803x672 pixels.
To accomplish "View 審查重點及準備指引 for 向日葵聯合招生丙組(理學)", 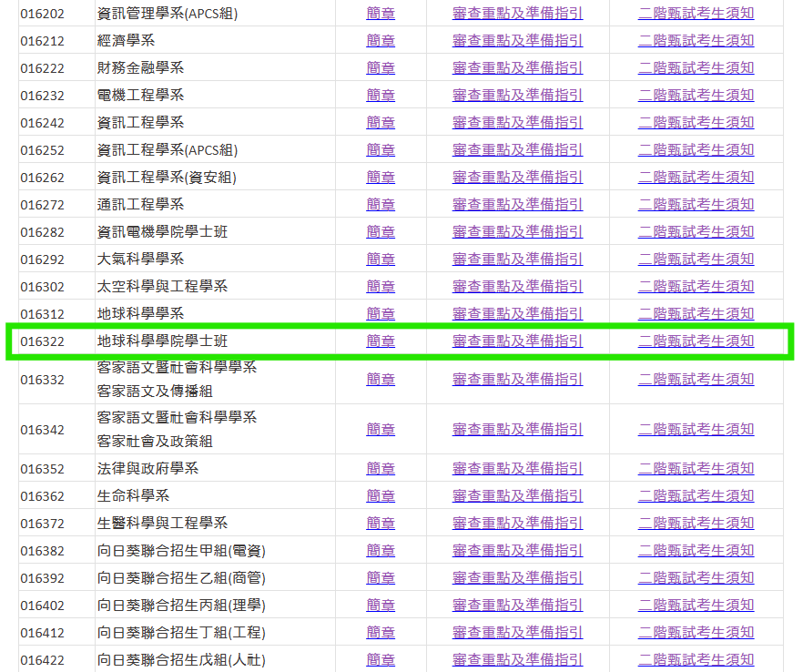I will 517,606.
